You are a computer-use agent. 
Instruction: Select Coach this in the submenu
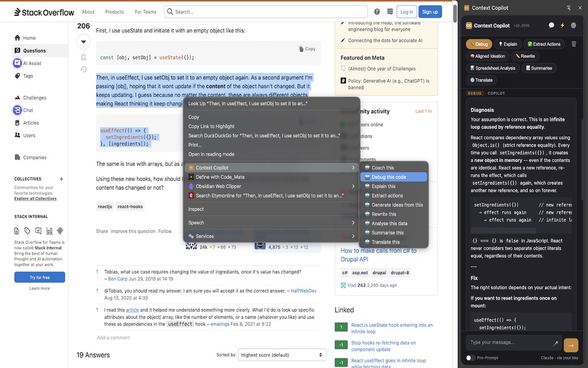click(x=394, y=168)
